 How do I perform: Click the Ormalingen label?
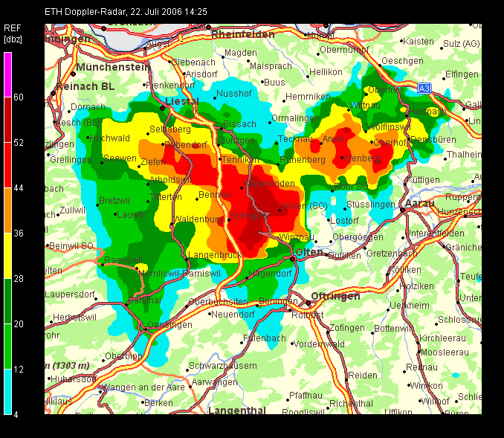point(295,118)
